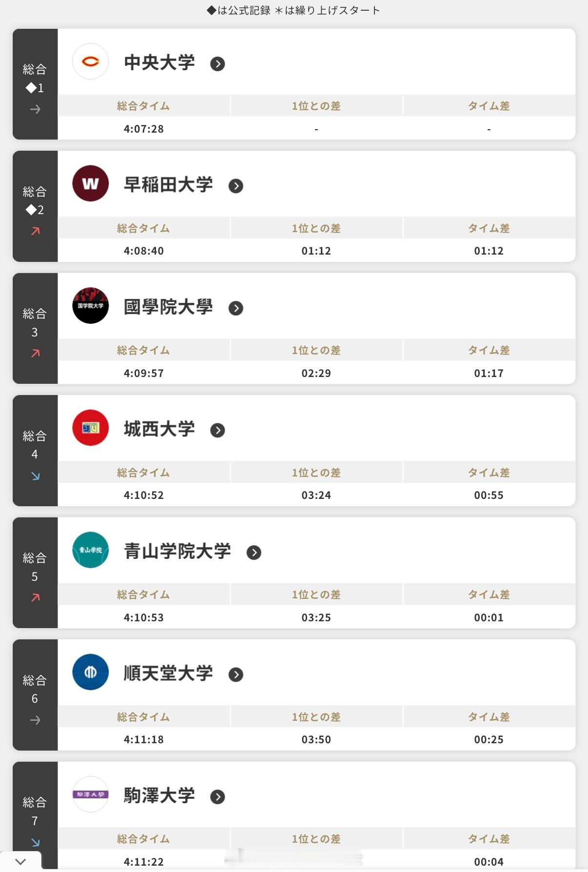Select the 國學院大學 round logo

coord(90,306)
